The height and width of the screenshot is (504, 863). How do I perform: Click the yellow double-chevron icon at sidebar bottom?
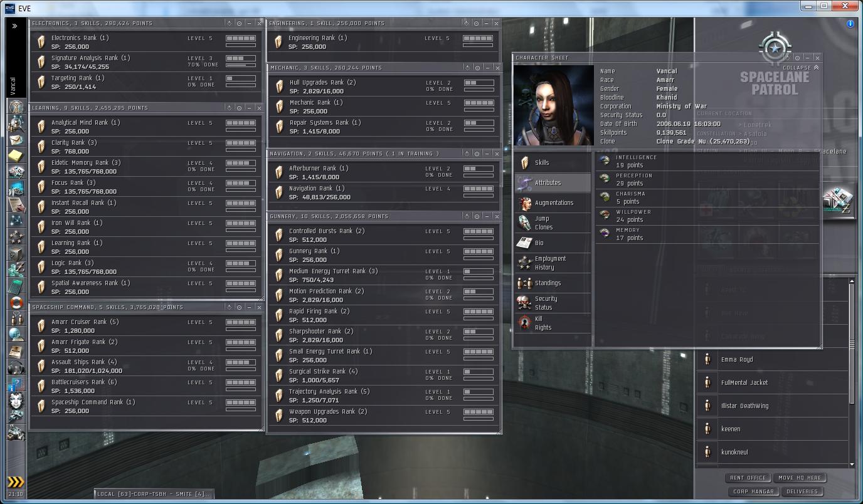click(x=16, y=481)
